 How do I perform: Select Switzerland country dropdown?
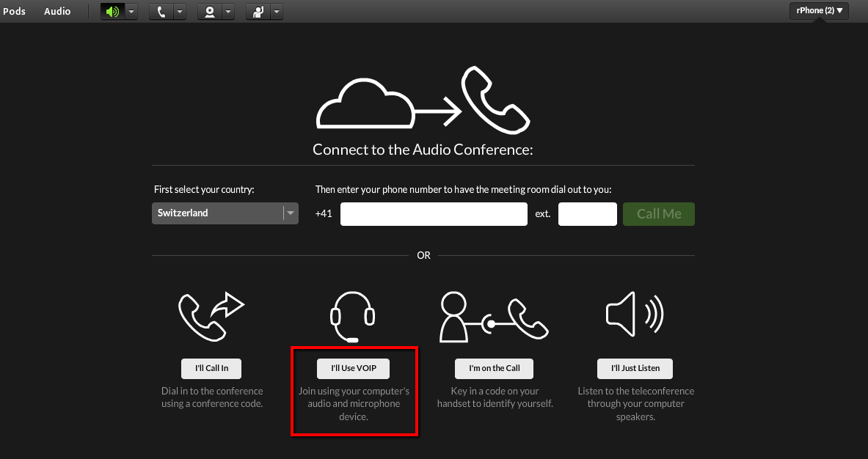[225, 213]
